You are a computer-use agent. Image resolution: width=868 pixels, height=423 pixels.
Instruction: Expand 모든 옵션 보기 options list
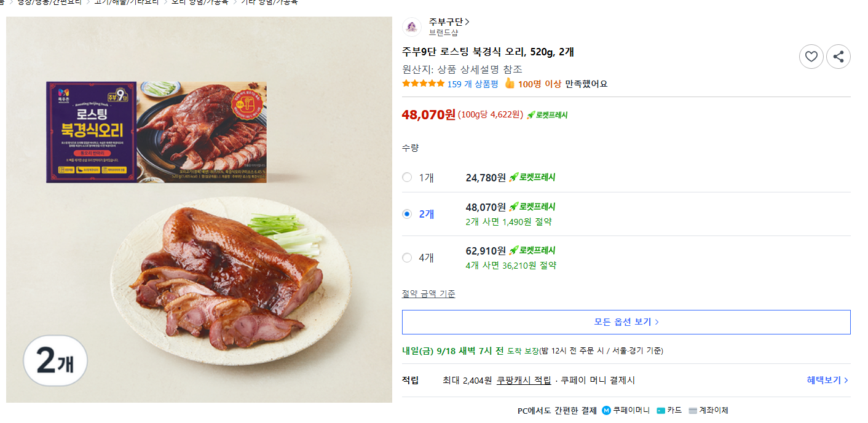tap(626, 322)
